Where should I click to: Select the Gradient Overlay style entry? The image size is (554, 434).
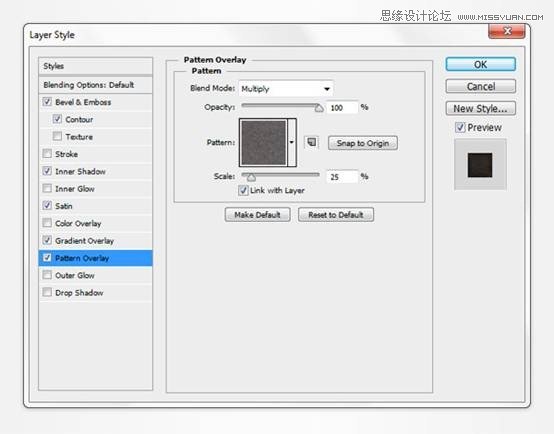coord(84,241)
